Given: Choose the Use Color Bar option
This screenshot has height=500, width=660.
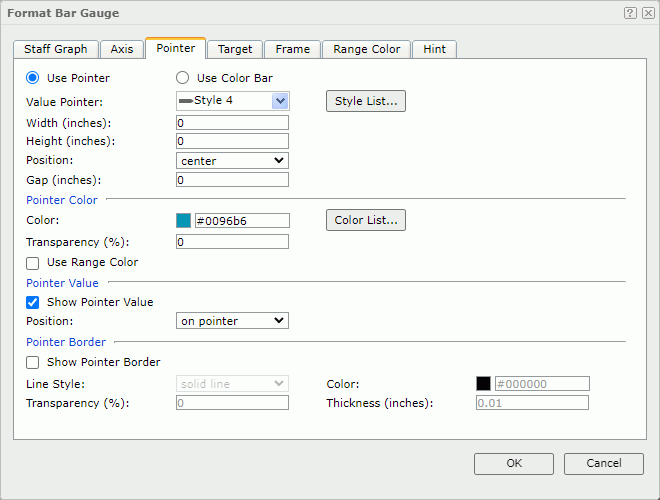Looking at the screenshot, I should 182,78.
